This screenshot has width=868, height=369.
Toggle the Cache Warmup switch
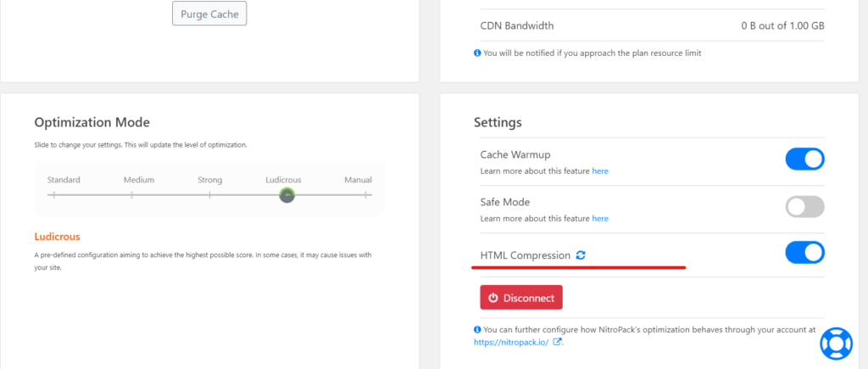click(x=805, y=159)
